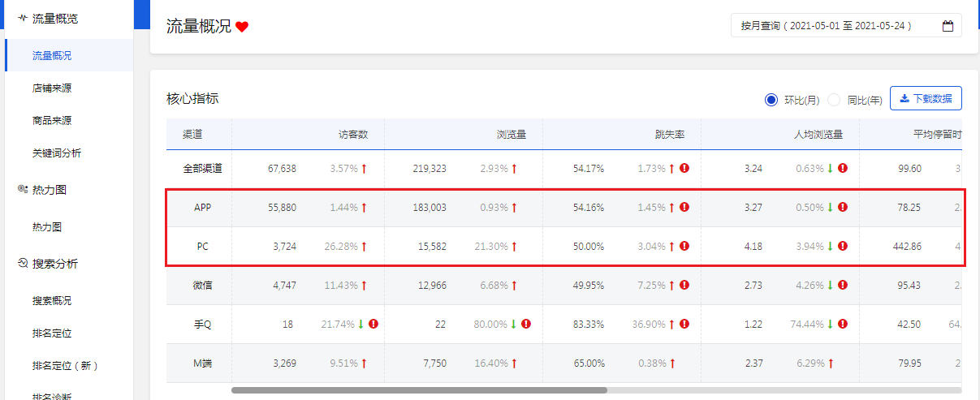Click warning icon in 手Q 浏览量 cell
The height and width of the screenshot is (400, 980).
point(526,325)
